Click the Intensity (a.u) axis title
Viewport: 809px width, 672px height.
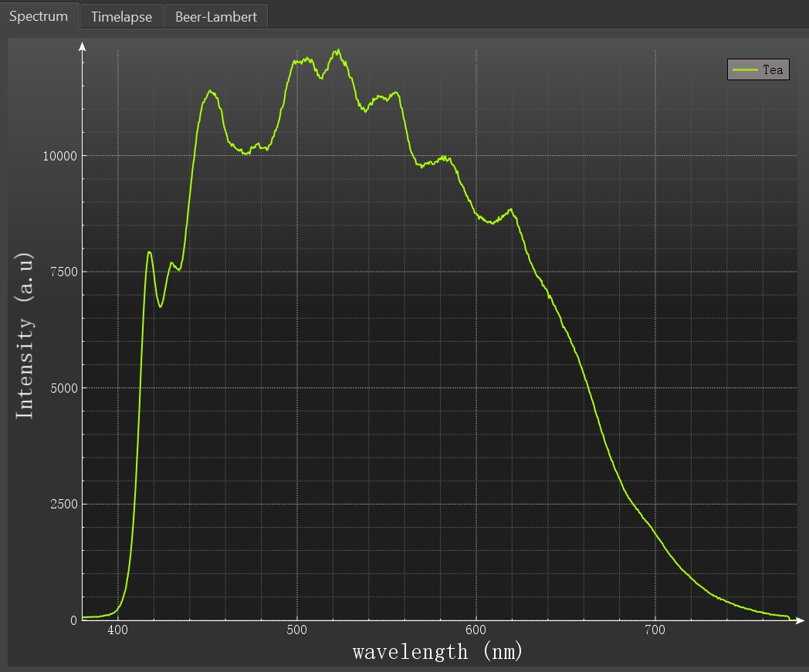click(x=25, y=336)
